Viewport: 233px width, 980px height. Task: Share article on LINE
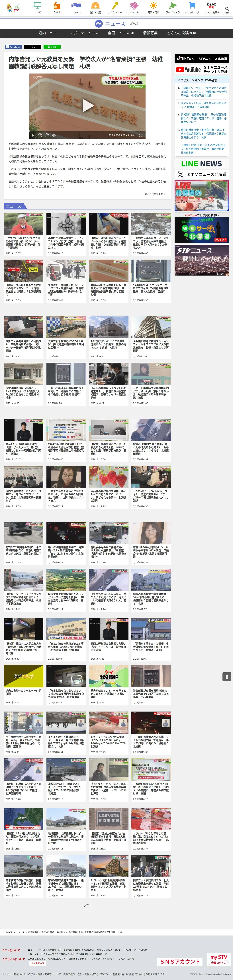pos(52,47)
